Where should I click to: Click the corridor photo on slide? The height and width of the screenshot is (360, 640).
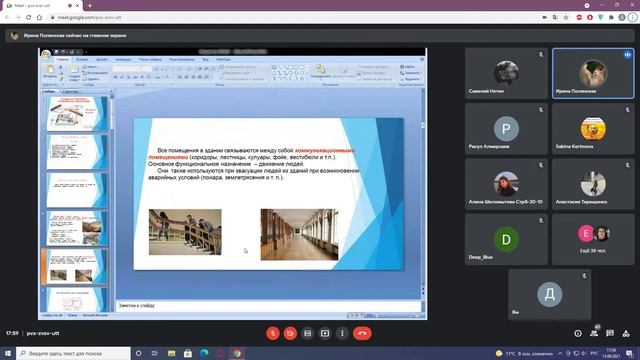coord(300,234)
